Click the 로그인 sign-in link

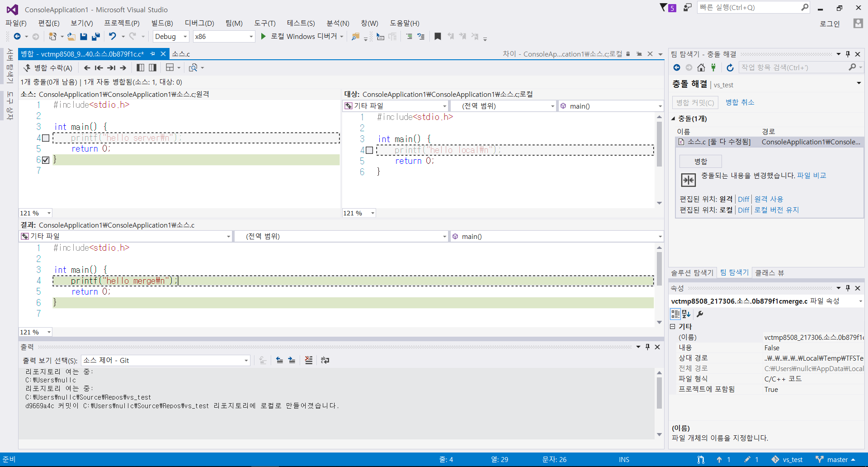click(830, 24)
